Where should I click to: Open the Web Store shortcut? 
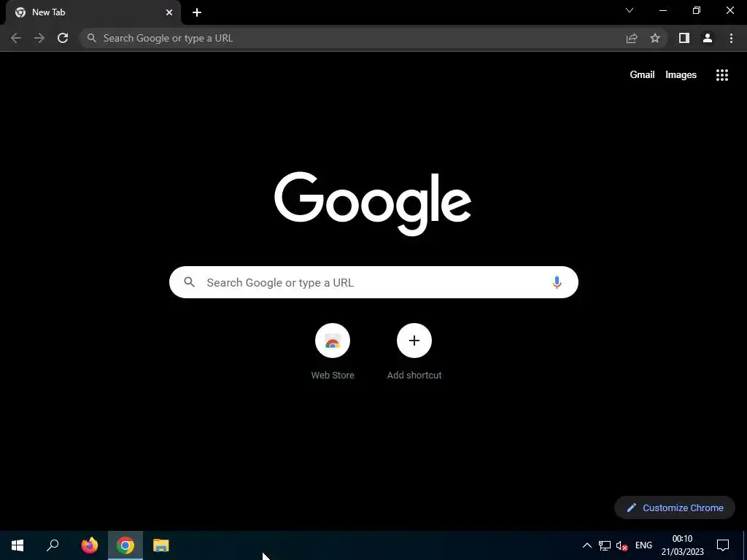[333, 352]
